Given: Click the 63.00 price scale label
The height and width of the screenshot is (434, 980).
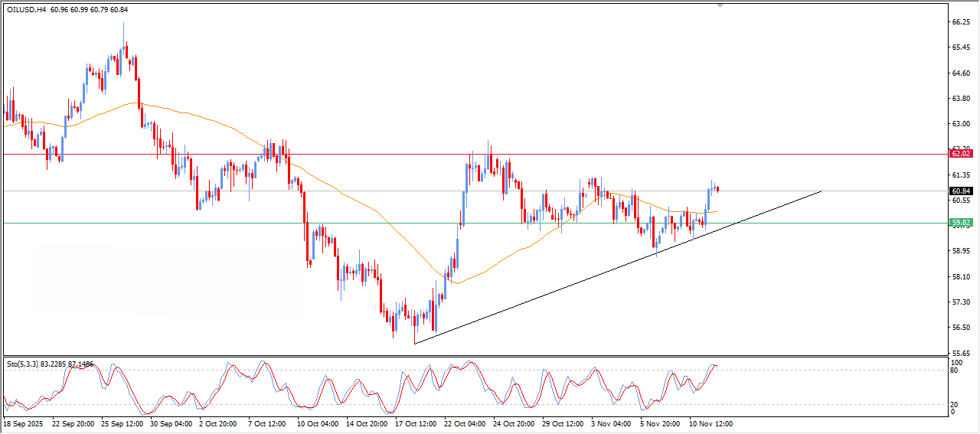Looking at the screenshot, I should (x=960, y=123).
